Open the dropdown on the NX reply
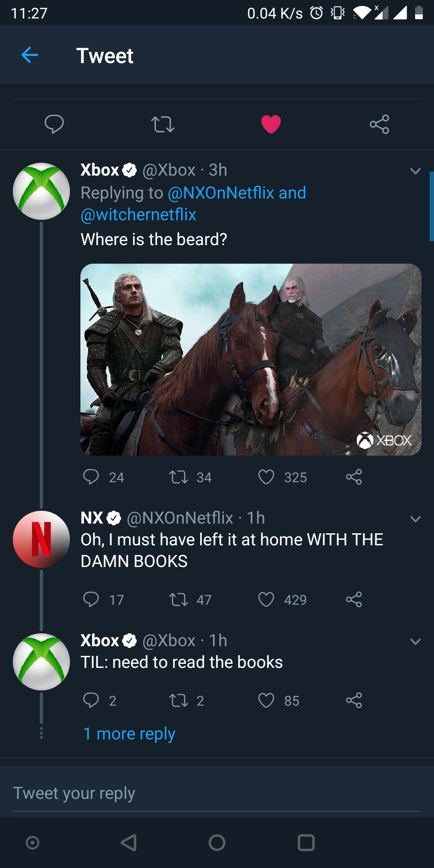The width and height of the screenshot is (434, 868). (x=415, y=519)
